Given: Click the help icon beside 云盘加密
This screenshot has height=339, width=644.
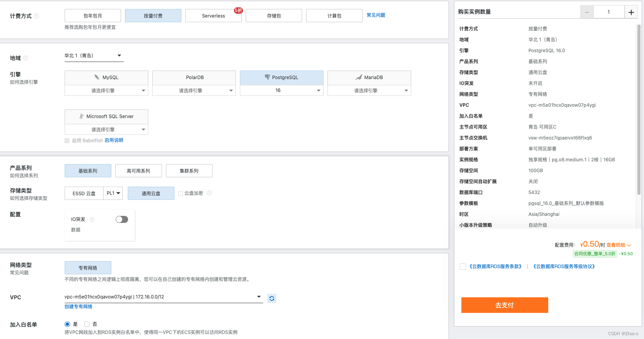Looking at the screenshot, I should 209,193.
